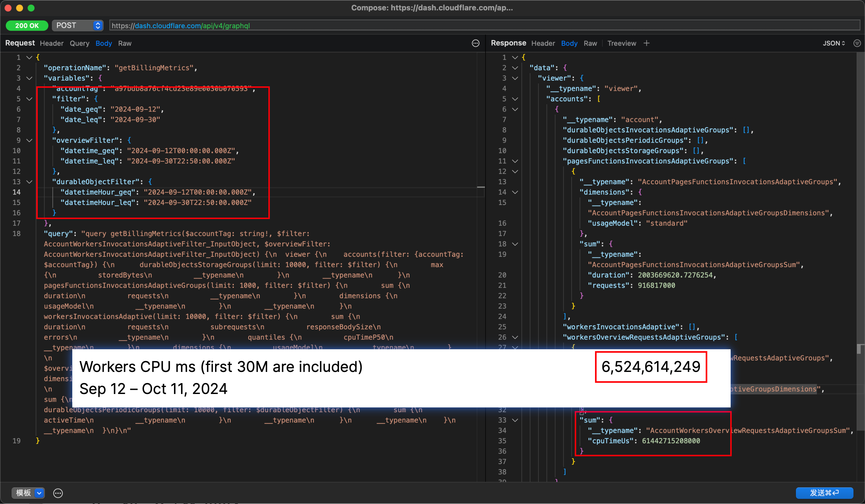The width and height of the screenshot is (865, 504).
Task: Click the Response panel filter icon
Action: [x=857, y=43]
